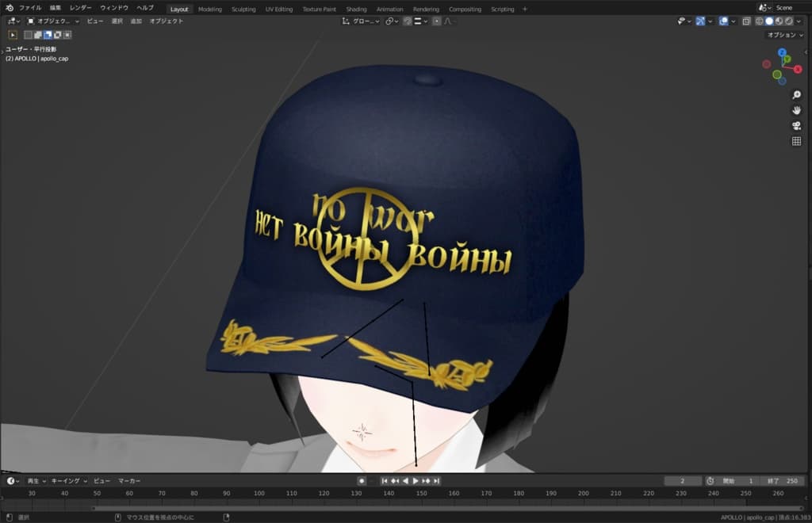
Task: Click the zoom magnifier icon in viewport sidebar
Action: click(x=796, y=93)
